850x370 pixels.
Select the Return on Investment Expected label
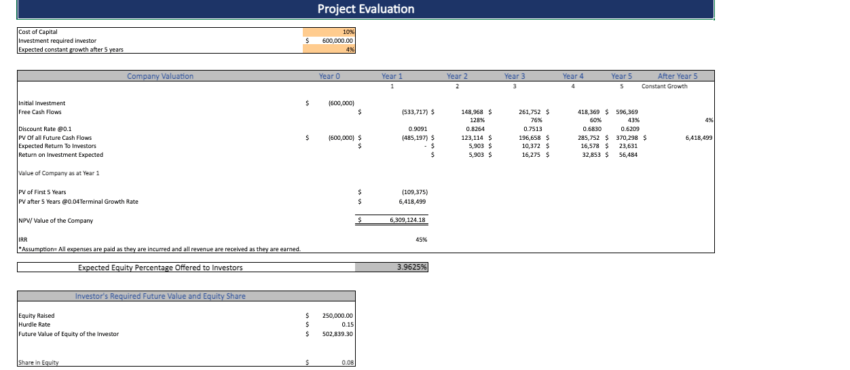[x=61, y=154]
